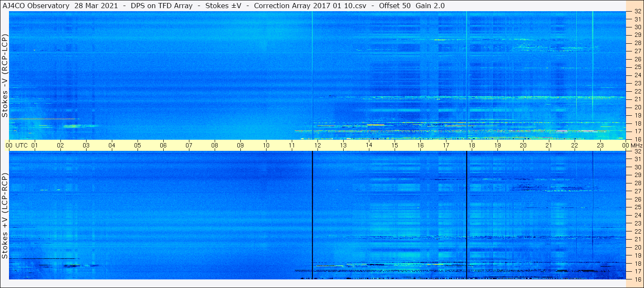
Task: Click 24 MHz label in Stokes -V panel
Action: (638, 75)
